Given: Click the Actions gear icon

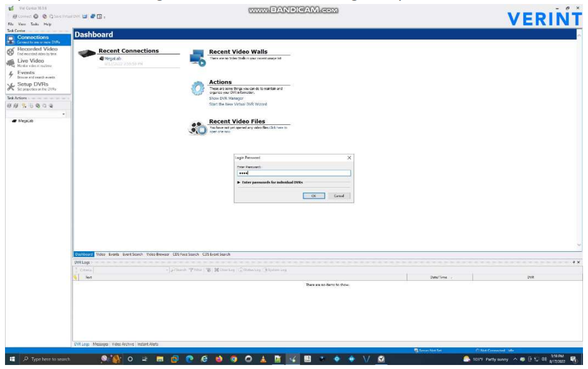Looking at the screenshot, I should click(197, 88).
